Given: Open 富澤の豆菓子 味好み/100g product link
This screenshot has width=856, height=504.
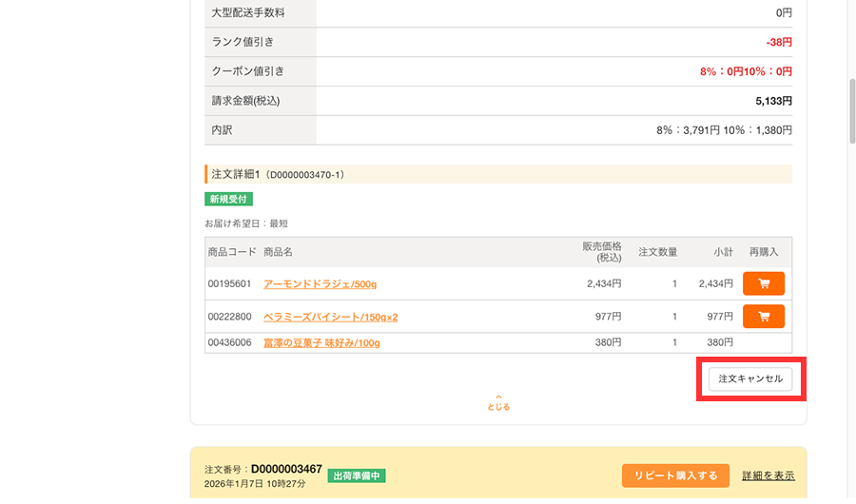Looking at the screenshot, I should pos(321,342).
